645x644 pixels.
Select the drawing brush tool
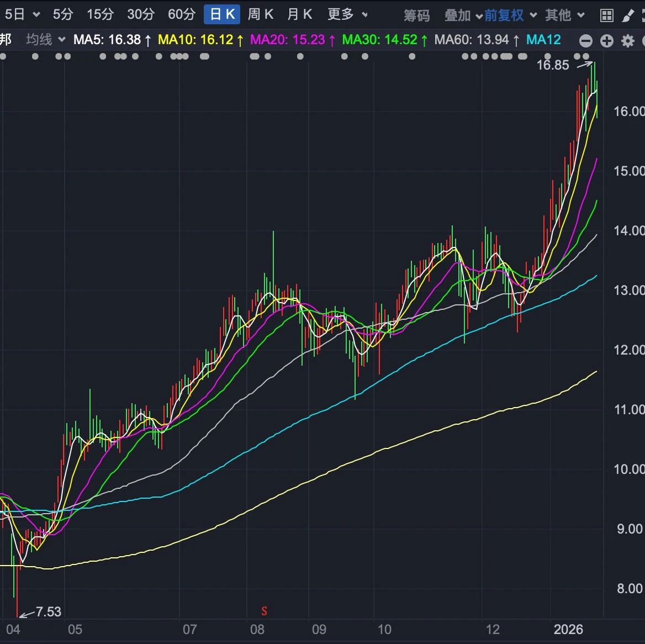pos(628,15)
